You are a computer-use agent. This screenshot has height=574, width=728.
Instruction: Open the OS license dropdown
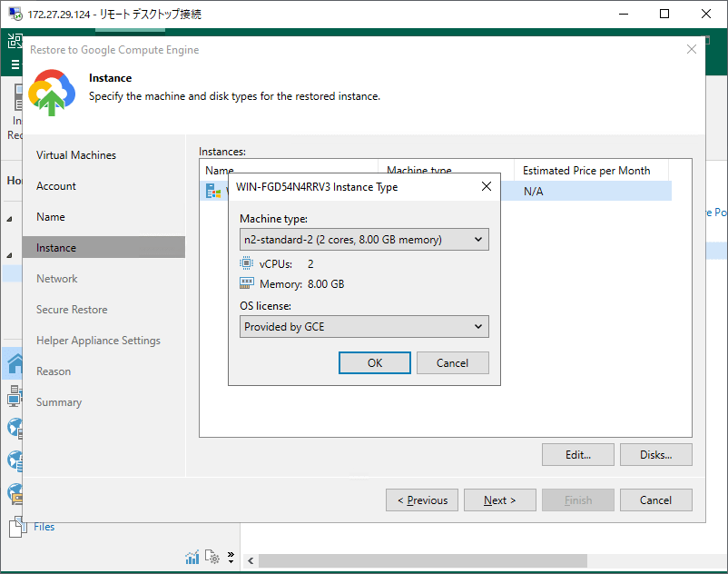pyautogui.click(x=364, y=327)
